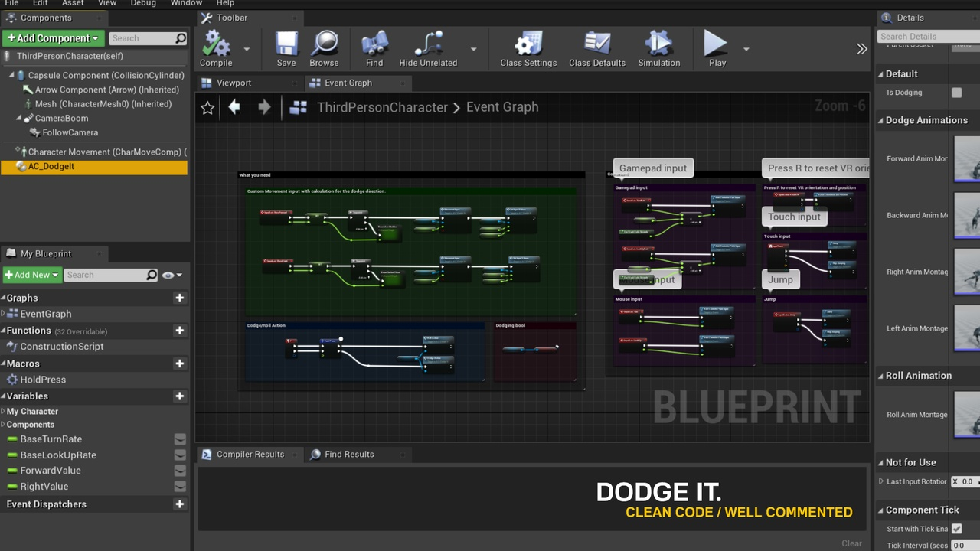
Task: Toggle Start with Tick Enabled checkbox
Action: (956, 529)
